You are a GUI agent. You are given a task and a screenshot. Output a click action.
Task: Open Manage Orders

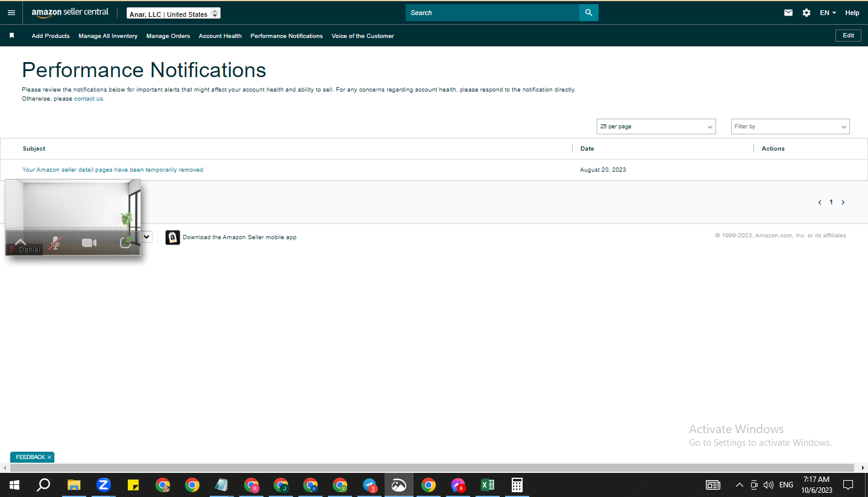click(x=168, y=36)
